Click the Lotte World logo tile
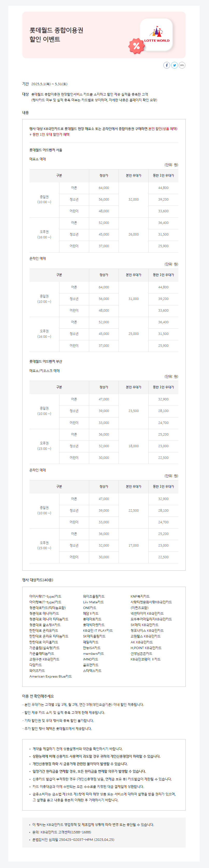 (x=156, y=35)
